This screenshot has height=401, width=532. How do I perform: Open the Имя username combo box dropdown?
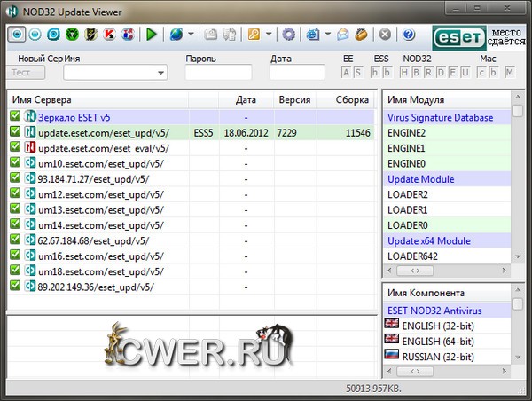pyautogui.click(x=160, y=73)
